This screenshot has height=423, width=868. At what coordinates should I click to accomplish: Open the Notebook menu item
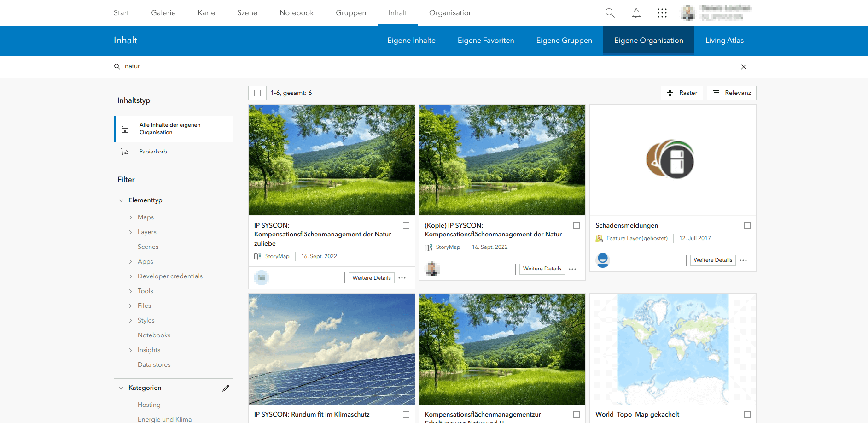[x=297, y=13]
